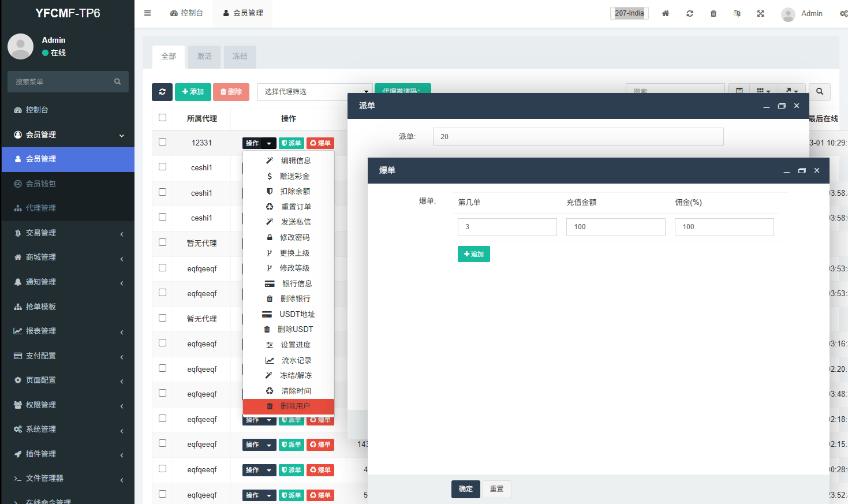This screenshot has height=504, width=848.
Task: Open the 选择代理筛选 dropdown
Action: pos(315,92)
